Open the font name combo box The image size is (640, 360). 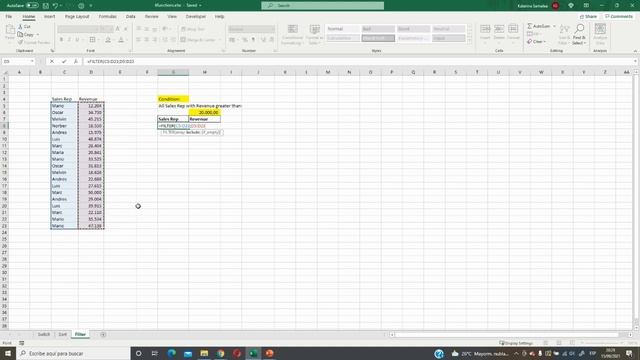point(78,29)
